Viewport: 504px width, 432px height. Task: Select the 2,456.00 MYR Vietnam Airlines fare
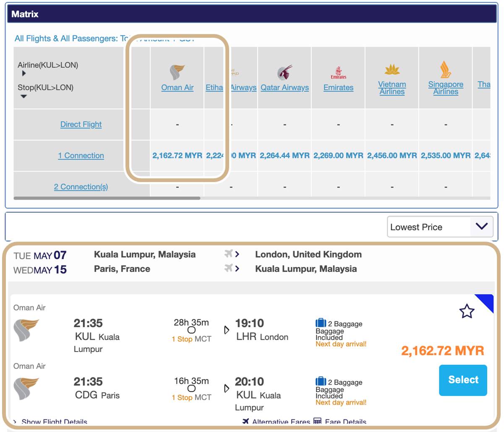(392, 156)
